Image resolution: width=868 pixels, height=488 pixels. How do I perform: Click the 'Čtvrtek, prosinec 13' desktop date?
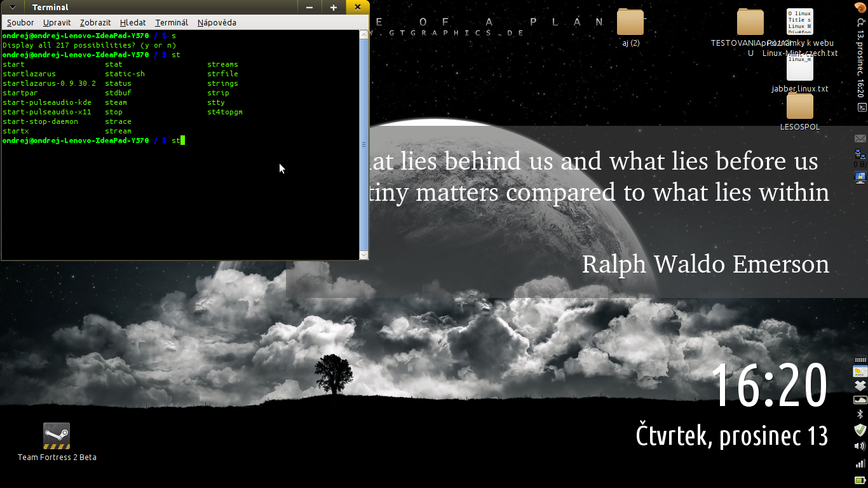coord(732,435)
